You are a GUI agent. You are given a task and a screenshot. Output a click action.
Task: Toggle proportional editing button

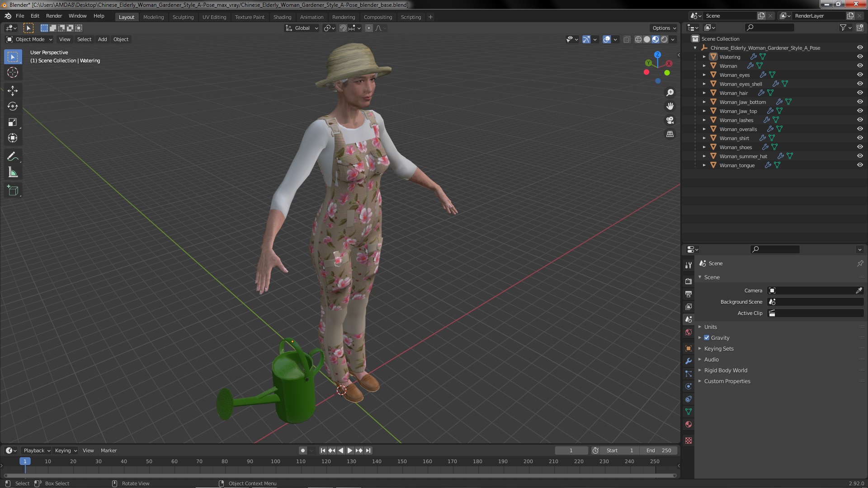369,28
